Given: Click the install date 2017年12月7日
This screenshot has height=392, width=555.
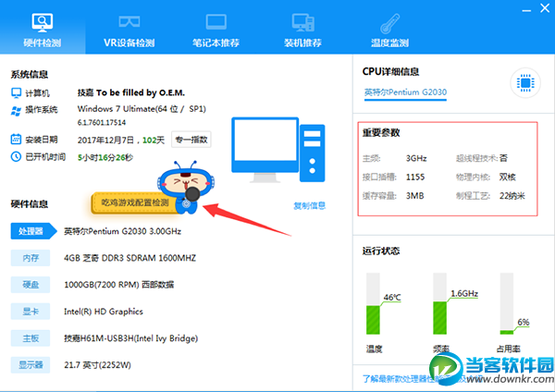Looking at the screenshot, I should pyautogui.click(x=105, y=141).
